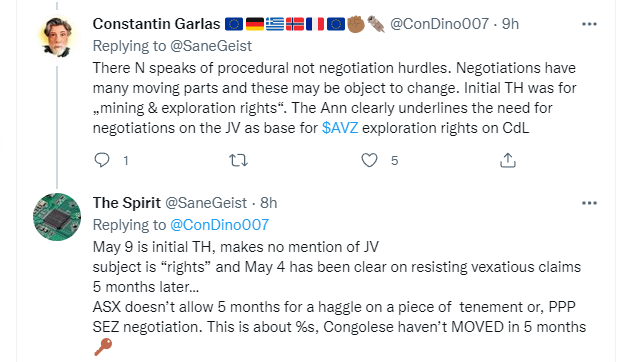Open The Spirit's circuit board avatar
This screenshot has height=362, width=633.
(57, 217)
